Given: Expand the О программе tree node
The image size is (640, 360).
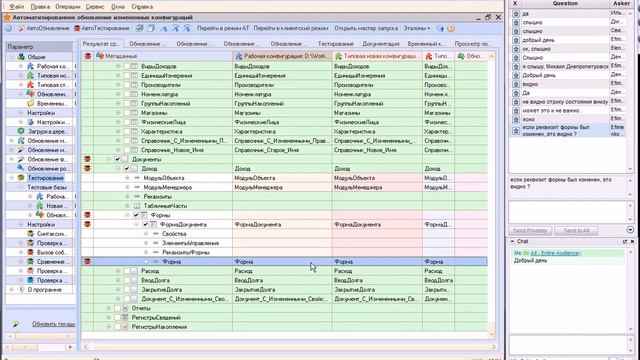Looking at the screenshot, I should click(x=11, y=289).
